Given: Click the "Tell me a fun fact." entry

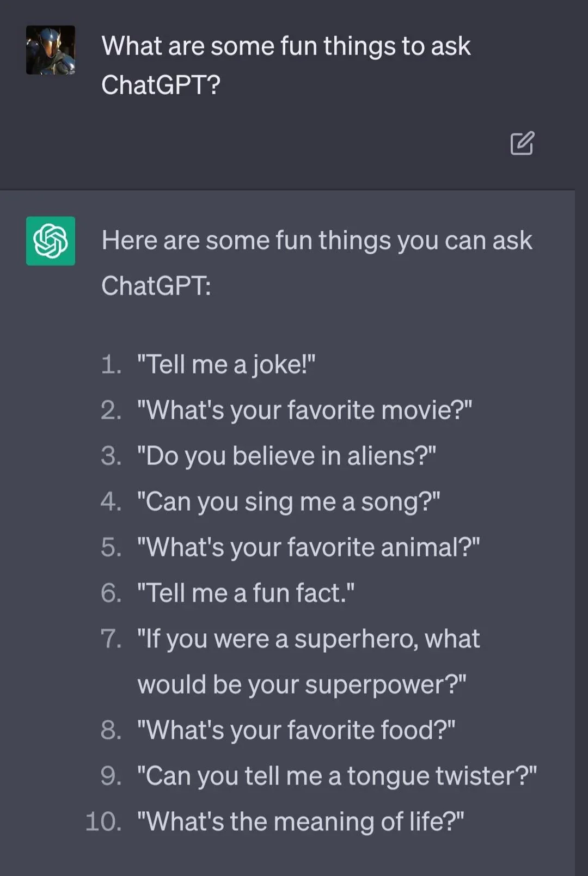Looking at the screenshot, I should click(x=246, y=593).
